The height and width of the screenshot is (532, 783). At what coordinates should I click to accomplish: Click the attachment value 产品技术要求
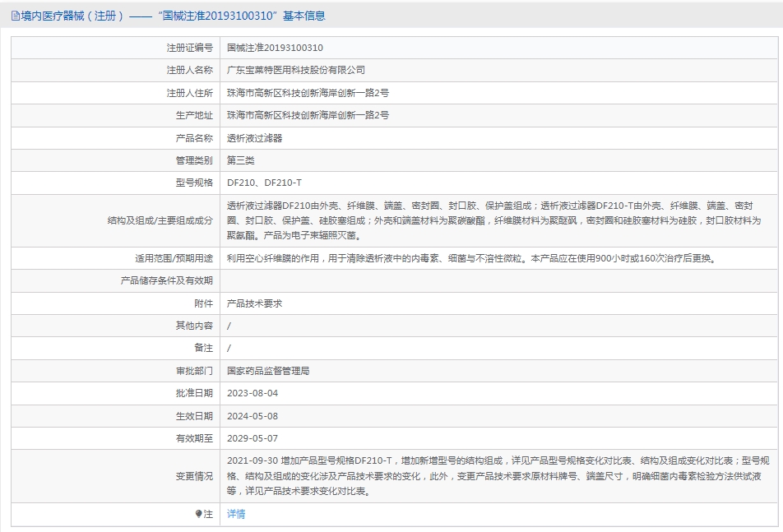254,303
